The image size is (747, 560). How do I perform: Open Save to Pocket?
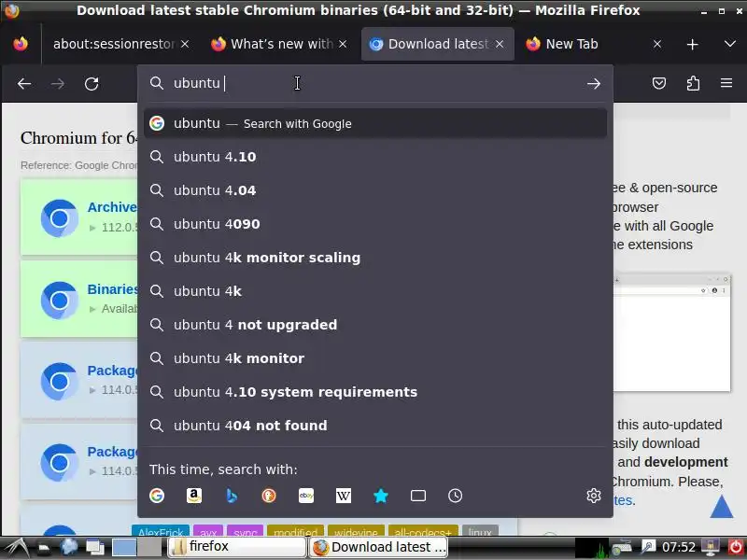click(659, 84)
